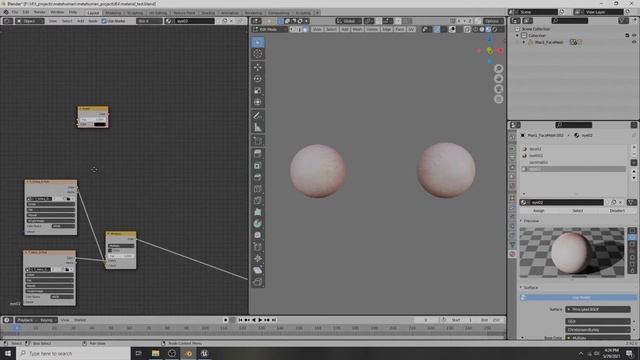640x360 pixels.
Task: Toggle visibility of Collection in Outliner
Action: pos(634,36)
